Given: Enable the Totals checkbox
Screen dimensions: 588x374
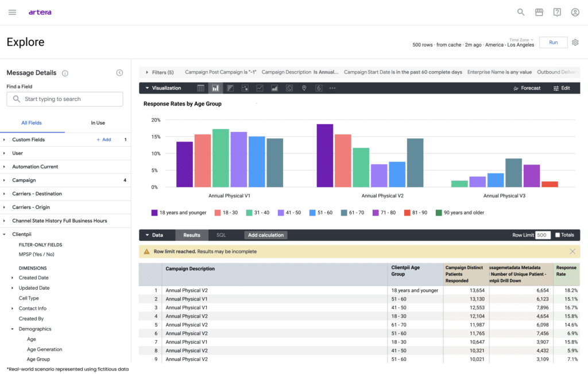Looking at the screenshot, I should [558, 235].
